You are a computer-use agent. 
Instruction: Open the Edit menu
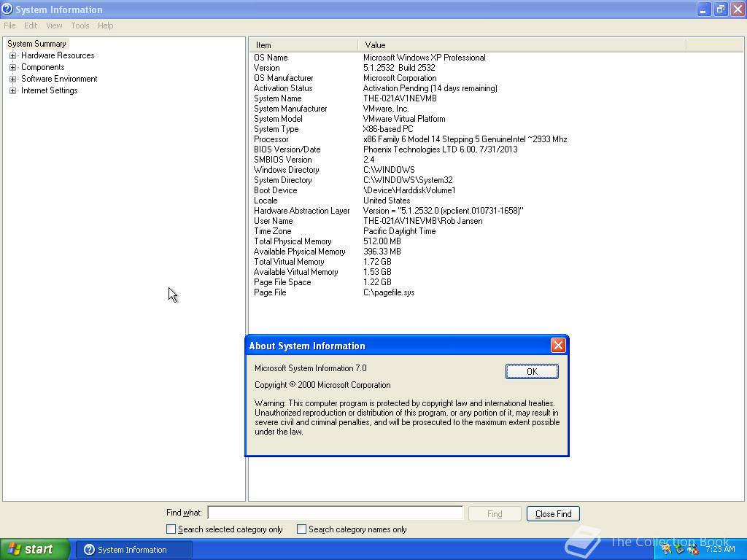click(x=31, y=26)
